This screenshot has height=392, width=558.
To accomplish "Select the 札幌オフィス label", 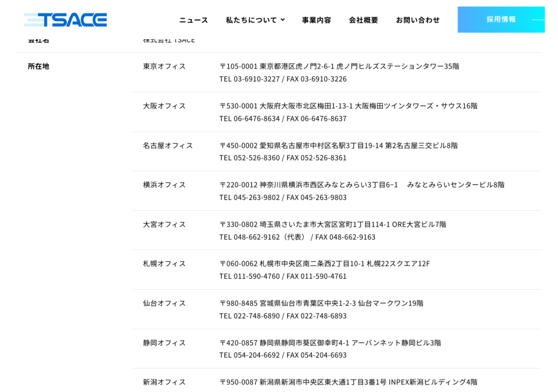I will 165,264.
